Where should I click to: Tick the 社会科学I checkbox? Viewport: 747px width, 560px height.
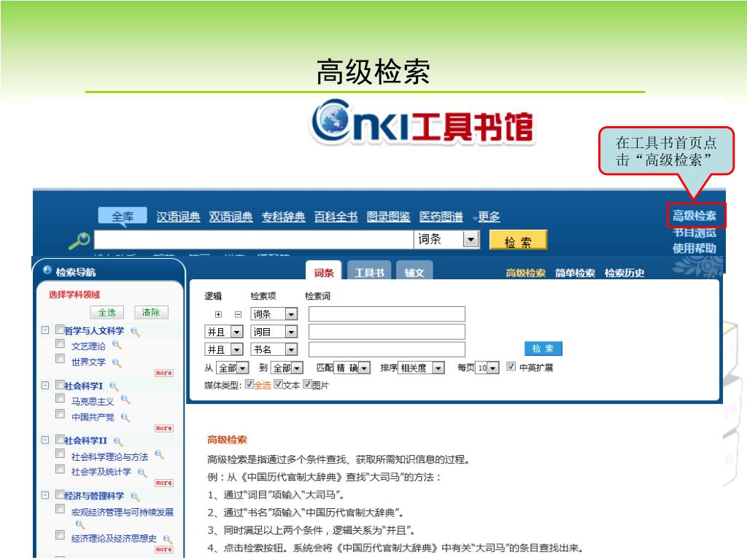tap(60, 385)
